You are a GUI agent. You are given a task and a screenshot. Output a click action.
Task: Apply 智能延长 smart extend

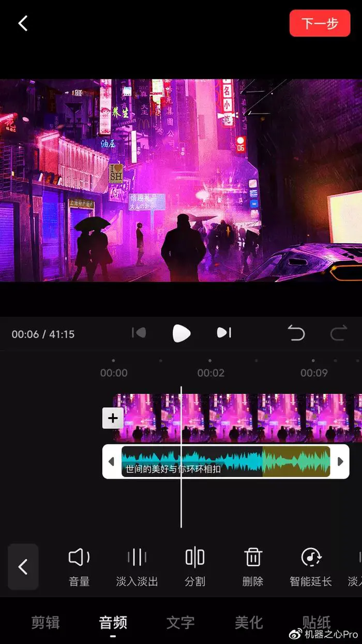coord(311,567)
